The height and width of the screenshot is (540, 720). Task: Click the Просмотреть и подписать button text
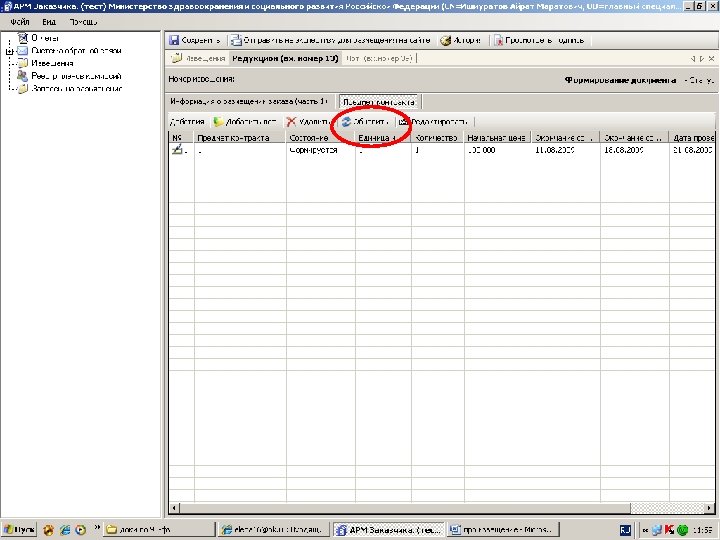[x=545, y=40]
